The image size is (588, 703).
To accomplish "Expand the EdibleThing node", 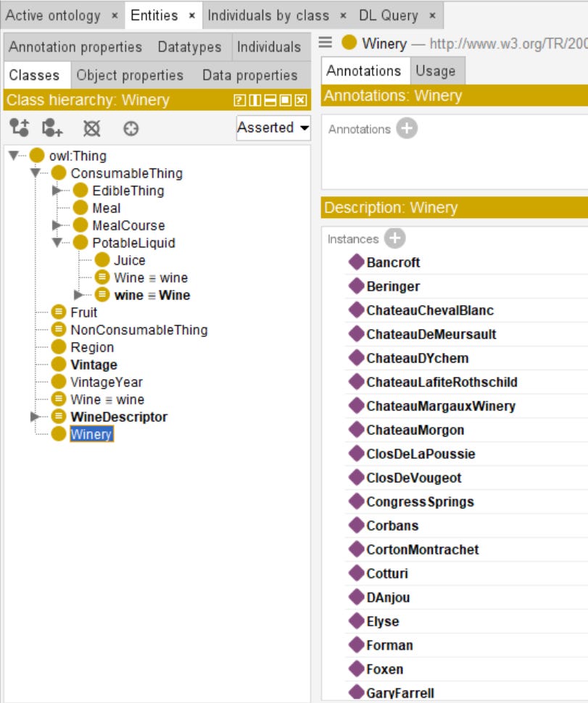I will (57, 191).
